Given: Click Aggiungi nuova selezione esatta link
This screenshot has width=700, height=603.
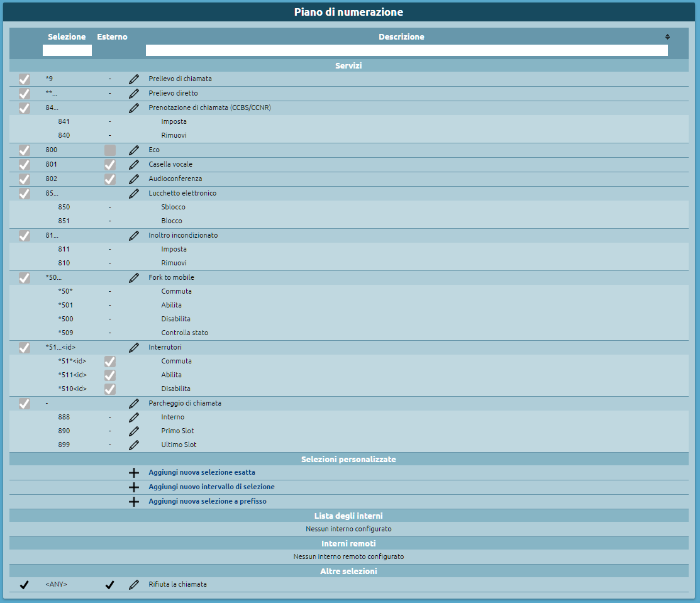Looking at the screenshot, I should pos(202,472).
